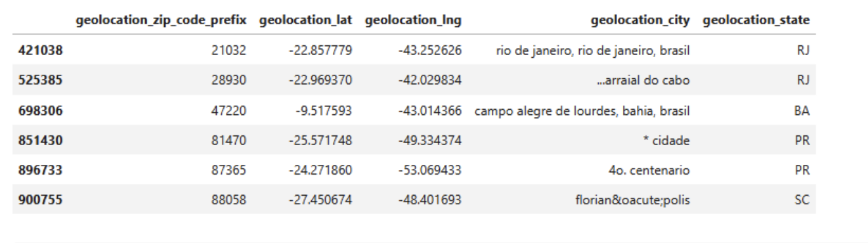
Task: Click the geolocation_city column header
Action: coord(641,21)
